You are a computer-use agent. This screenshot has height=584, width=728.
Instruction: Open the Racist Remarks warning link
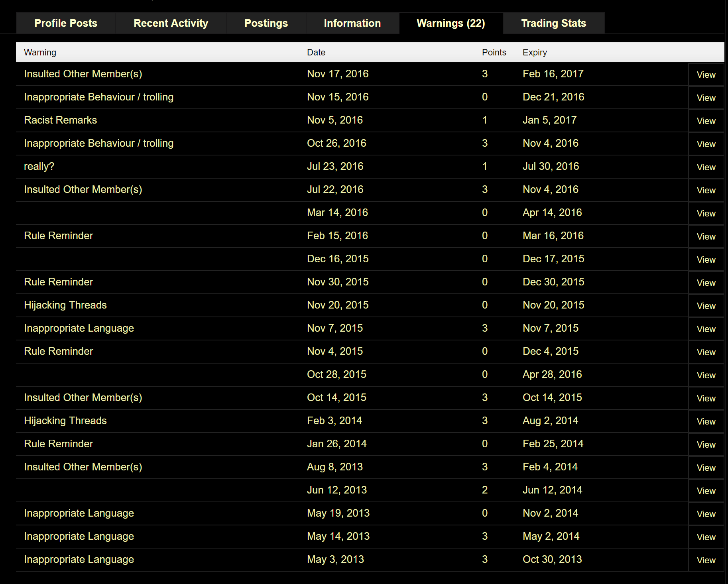point(61,120)
